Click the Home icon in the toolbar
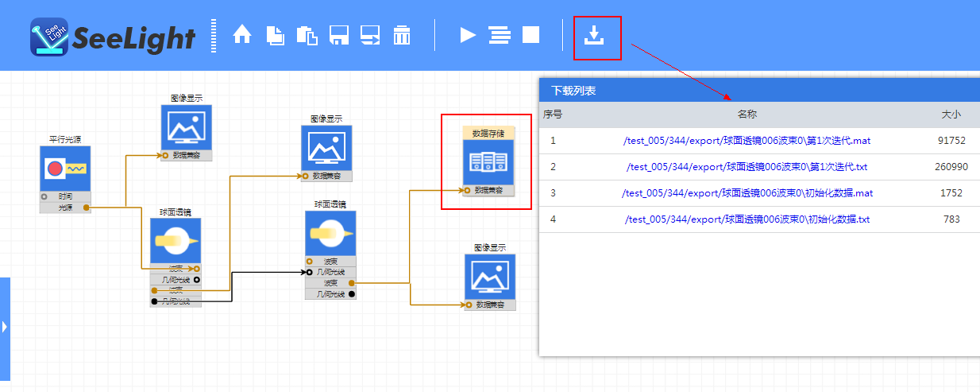 (241, 34)
